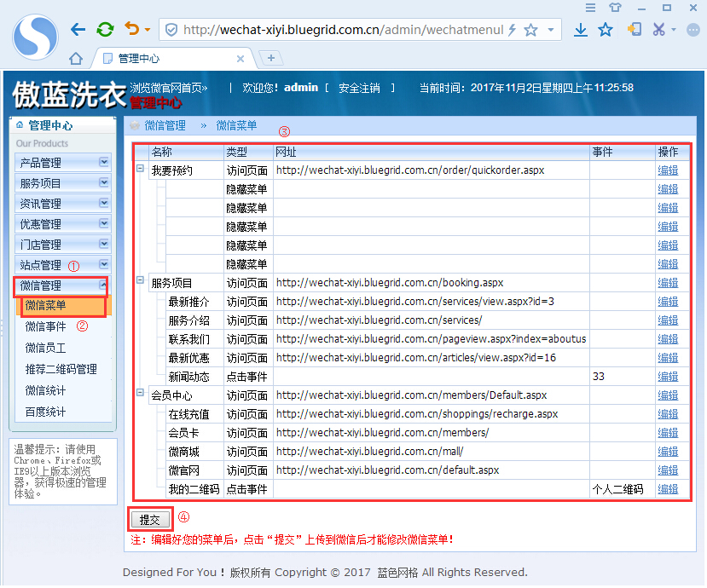707x588 pixels.
Task: Click the browser refresh icon
Action: pyautogui.click(x=104, y=28)
